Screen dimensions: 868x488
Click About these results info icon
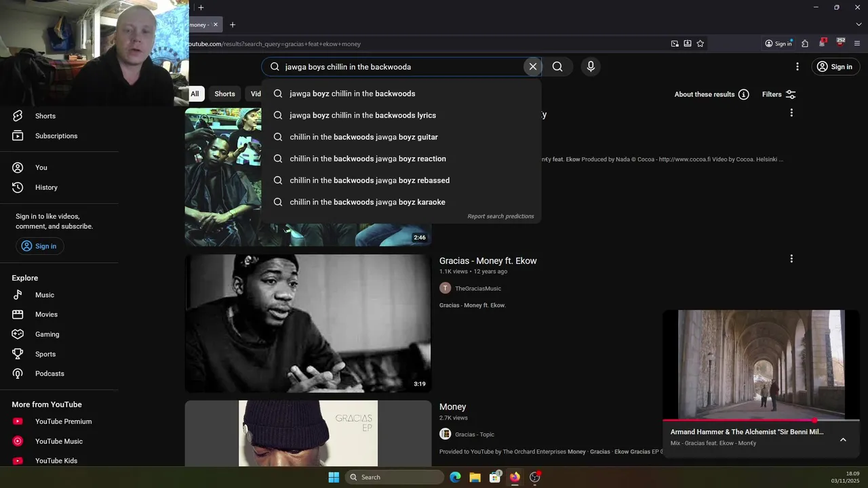coord(744,94)
